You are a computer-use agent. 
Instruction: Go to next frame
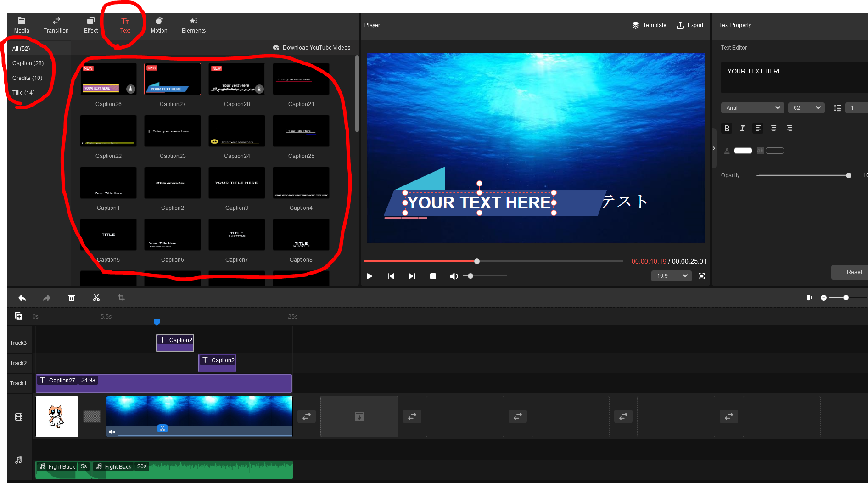412,276
